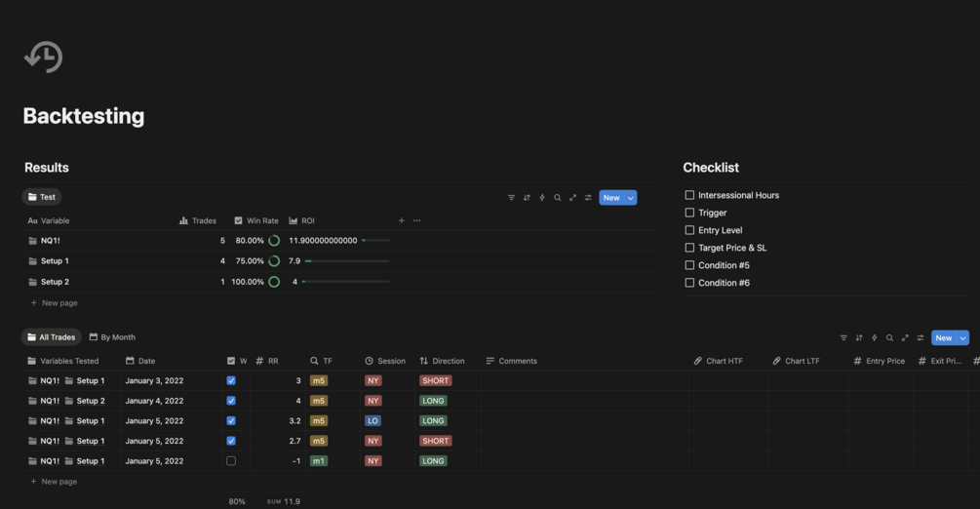Check Target Price & SL item

689,248
